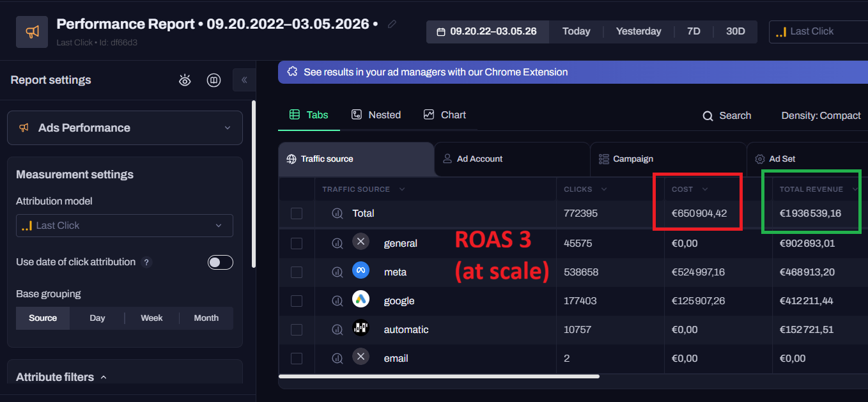868x402 pixels.
Task: Switch to the Nested view
Action: point(376,115)
